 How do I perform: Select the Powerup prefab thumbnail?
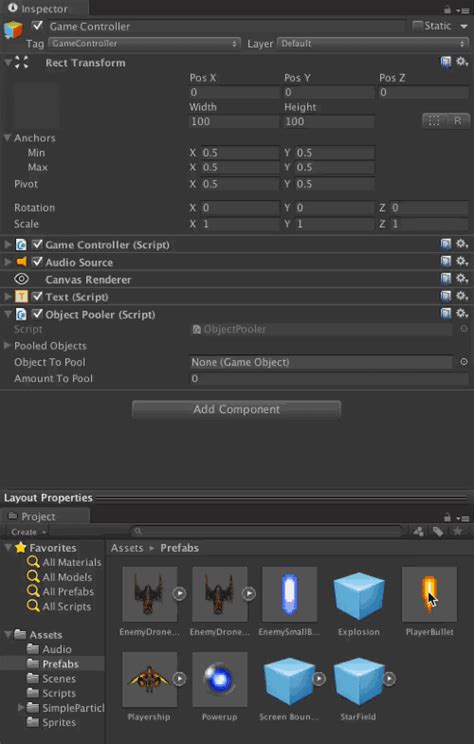pos(220,679)
